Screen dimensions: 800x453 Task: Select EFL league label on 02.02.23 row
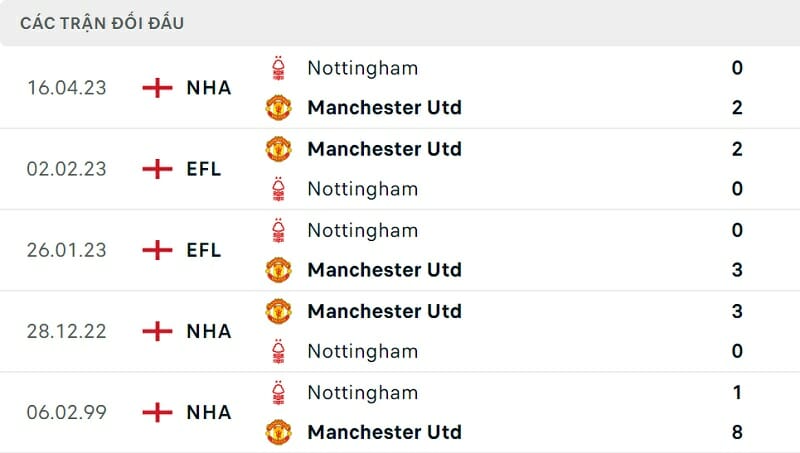pyautogui.click(x=204, y=169)
